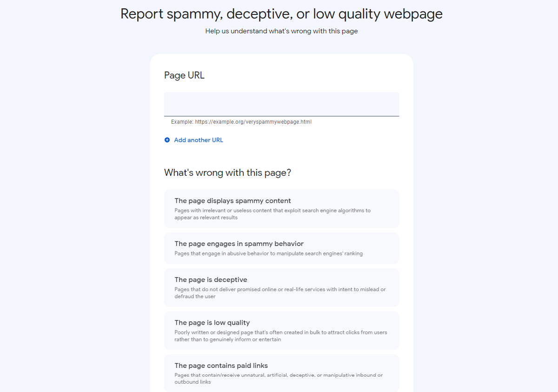
Task: Choose The page engages in spammy behavior
Action: coord(281,248)
